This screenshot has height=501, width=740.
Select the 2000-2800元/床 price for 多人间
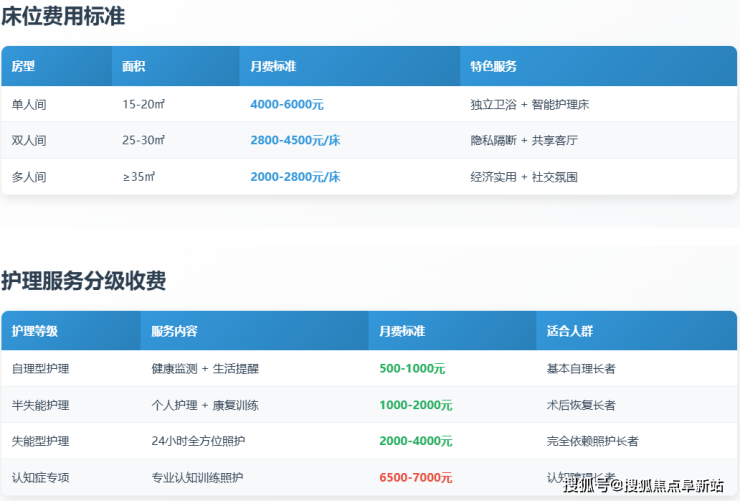(295, 177)
